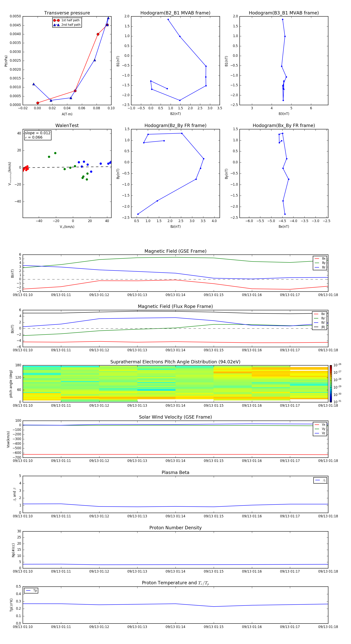The height and width of the screenshot is (644, 351).
Task: Click the 'A(T·m)' x-axis label
Action: [67, 114]
